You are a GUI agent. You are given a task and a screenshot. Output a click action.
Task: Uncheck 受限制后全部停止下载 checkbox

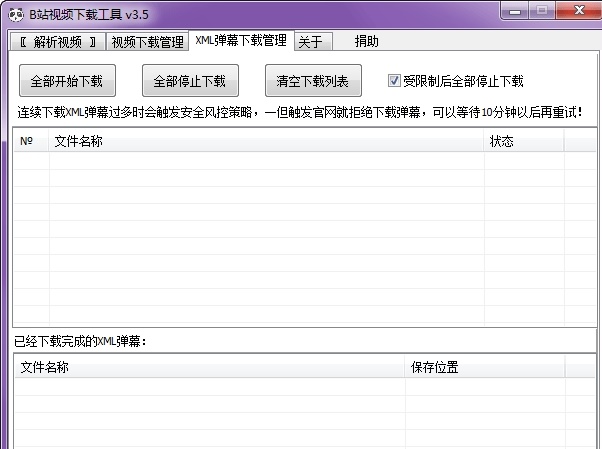pyautogui.click(x=394, y=81)
